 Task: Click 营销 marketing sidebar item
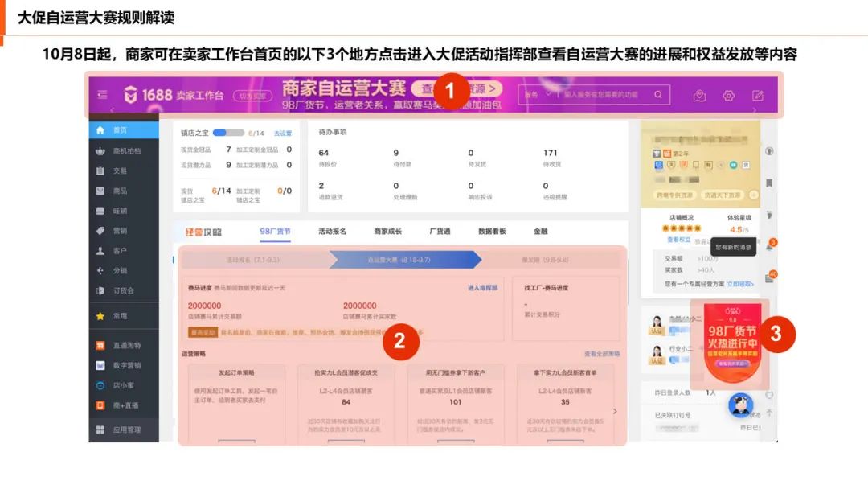[119, 231]
